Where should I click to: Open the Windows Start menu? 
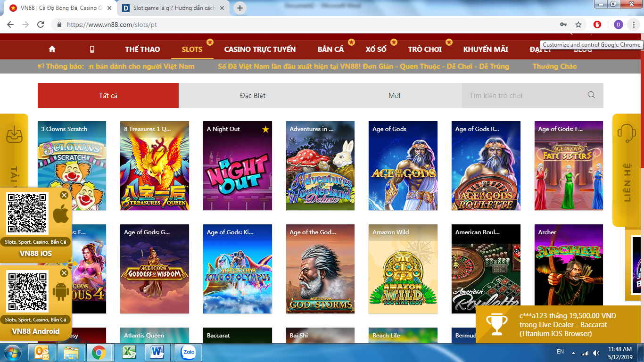(x=12, y=352)
